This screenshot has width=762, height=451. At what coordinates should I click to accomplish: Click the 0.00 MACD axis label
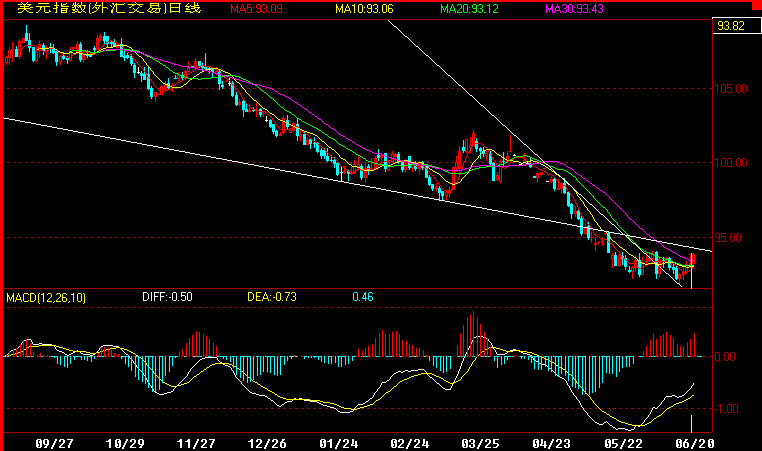(x=729, y=357)
